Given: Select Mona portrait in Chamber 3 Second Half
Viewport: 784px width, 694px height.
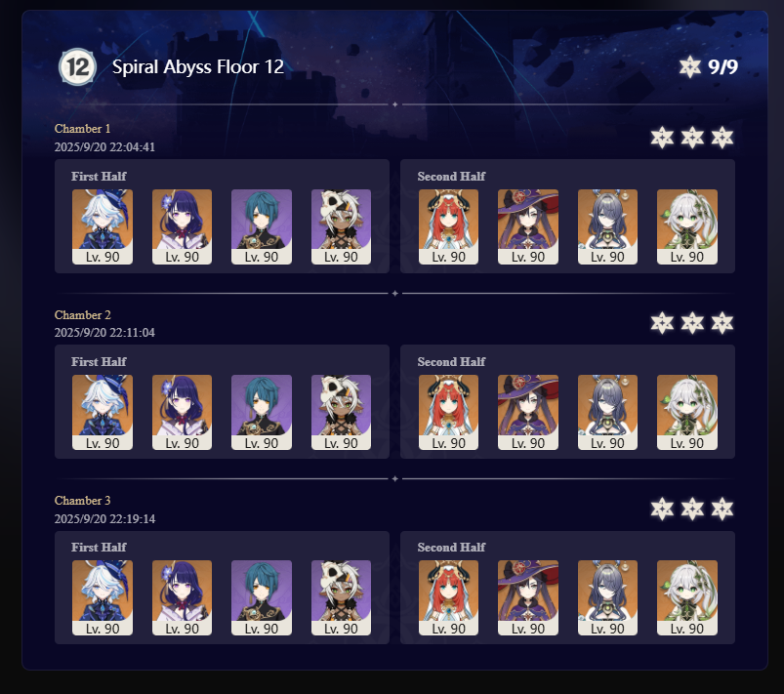Looking at the screenshot, I should pyautogui.click(x=528, y=597).
